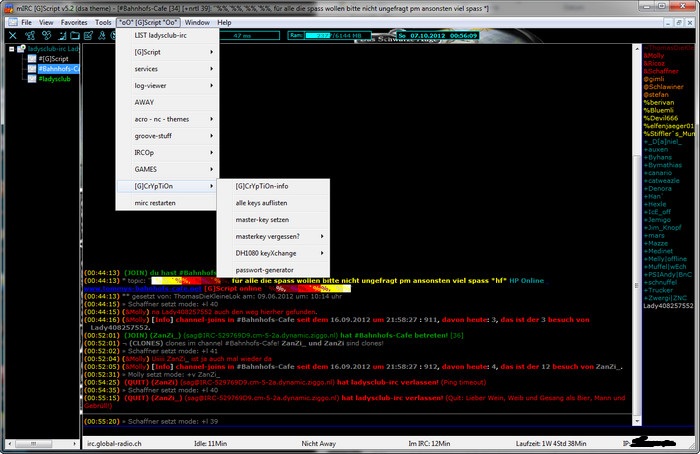This screenshot has width=700, height=454.
Task: Click the ladysclub-irc server icon in tree
Action: click(21, 49)
